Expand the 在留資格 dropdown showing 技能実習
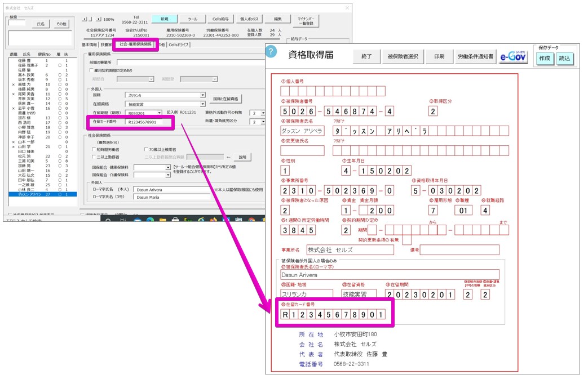The height and width of the screenshot is (375, 588). click(202, 104)
